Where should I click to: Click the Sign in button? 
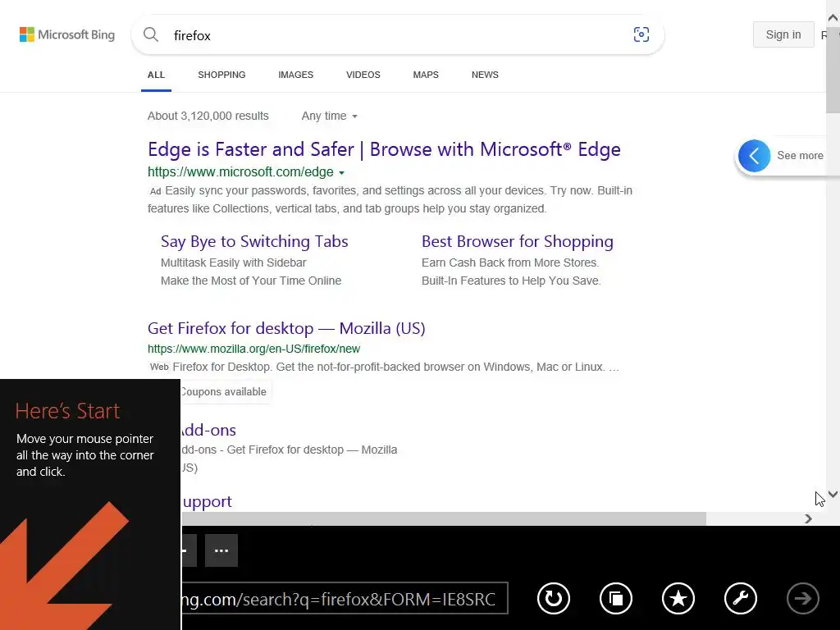[x=783, y=34]
